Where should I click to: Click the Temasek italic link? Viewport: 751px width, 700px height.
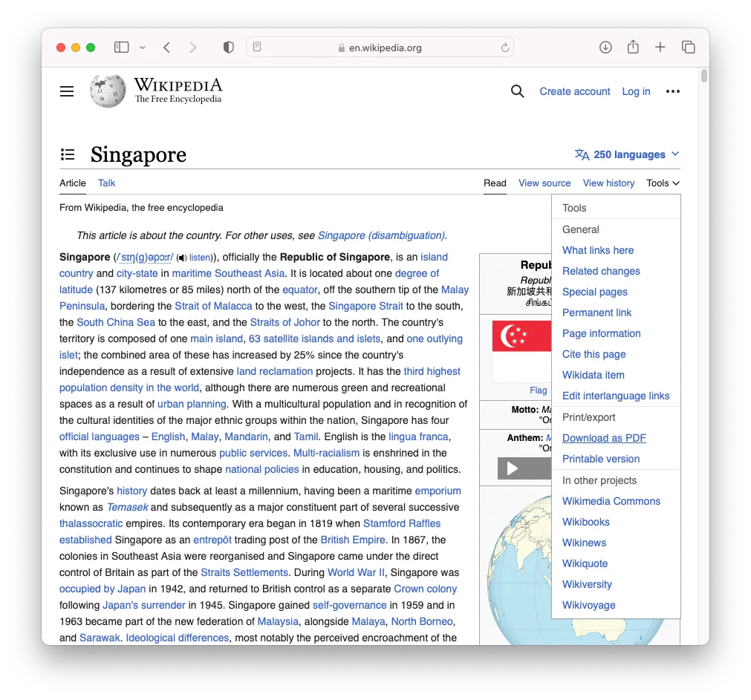click(128, 507)
